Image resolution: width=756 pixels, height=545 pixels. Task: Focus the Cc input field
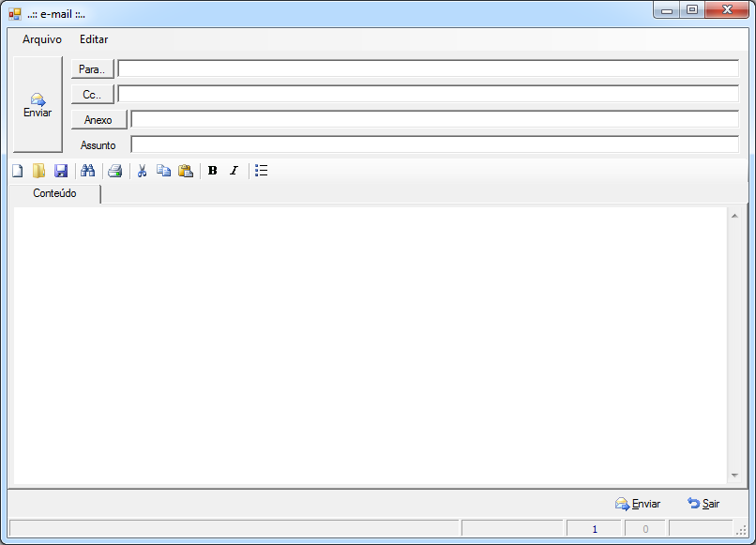[428, 94]
